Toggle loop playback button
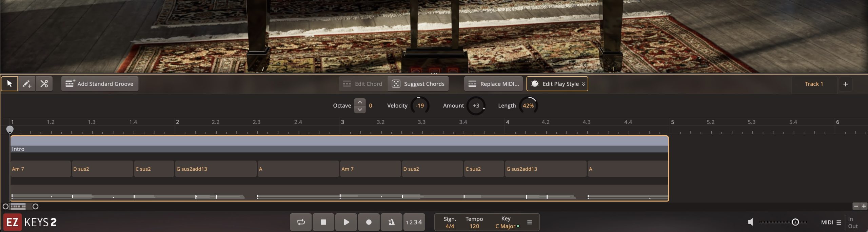The image size is (868, 232). (x=301, y=222)
